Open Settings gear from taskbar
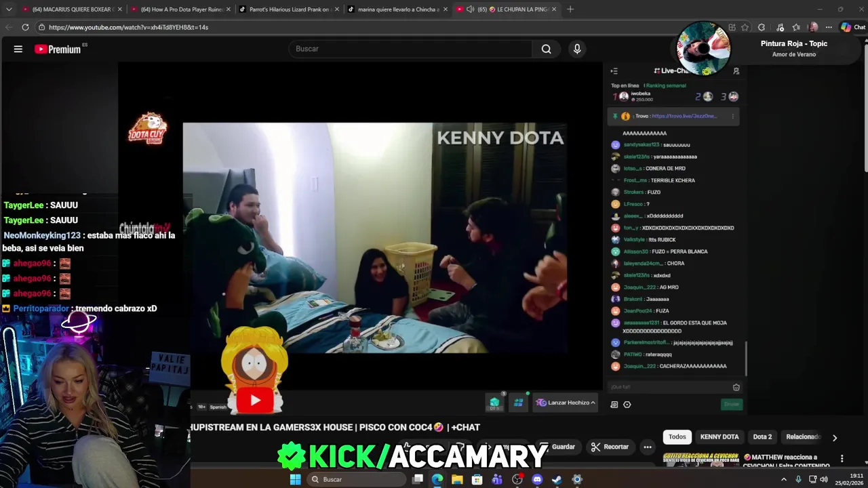The image size is (868, 488). pyautogui.click(x=577, y=479)
